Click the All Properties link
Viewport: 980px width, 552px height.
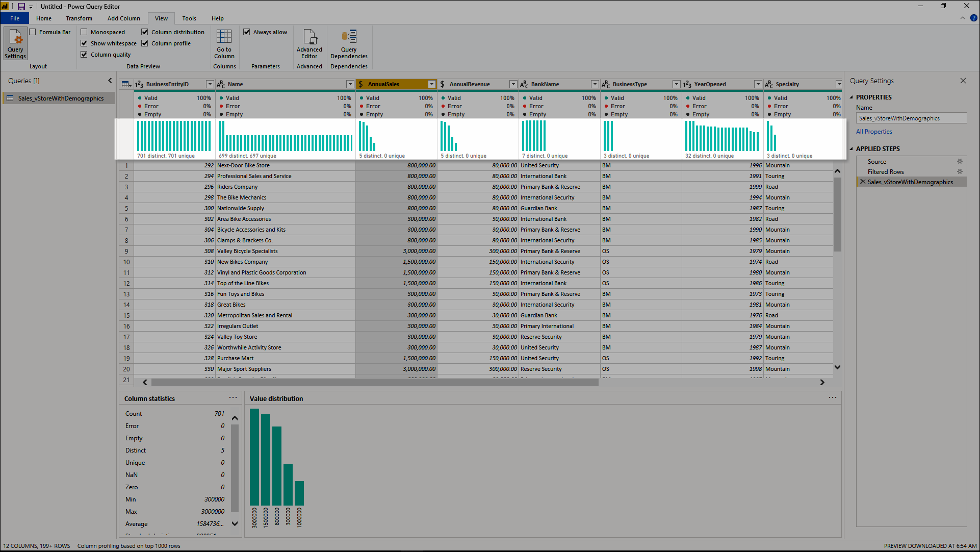tap(872, 131)
